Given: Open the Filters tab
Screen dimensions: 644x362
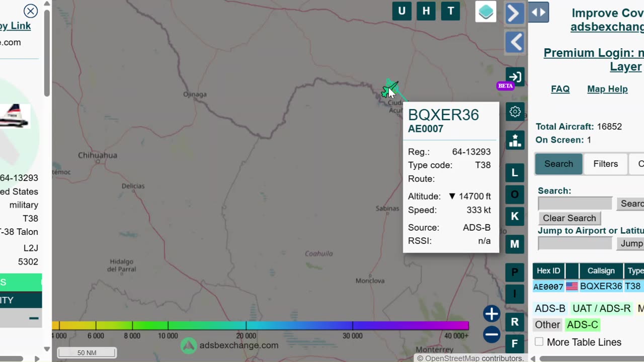Looking at the screenshot, I should click(605, 164).
